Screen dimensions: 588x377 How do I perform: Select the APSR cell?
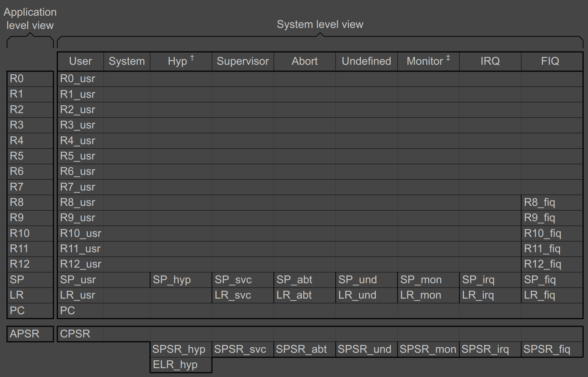[x=30, y=334]
